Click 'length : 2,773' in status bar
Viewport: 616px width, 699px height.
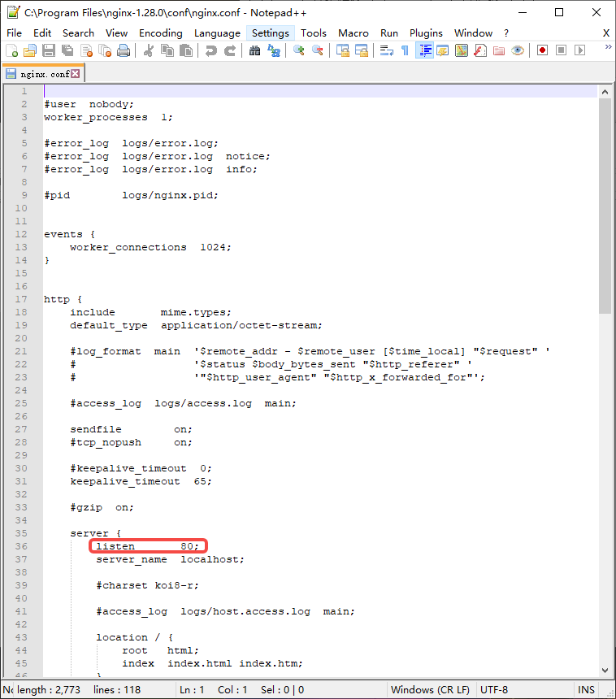coord(49,689)
